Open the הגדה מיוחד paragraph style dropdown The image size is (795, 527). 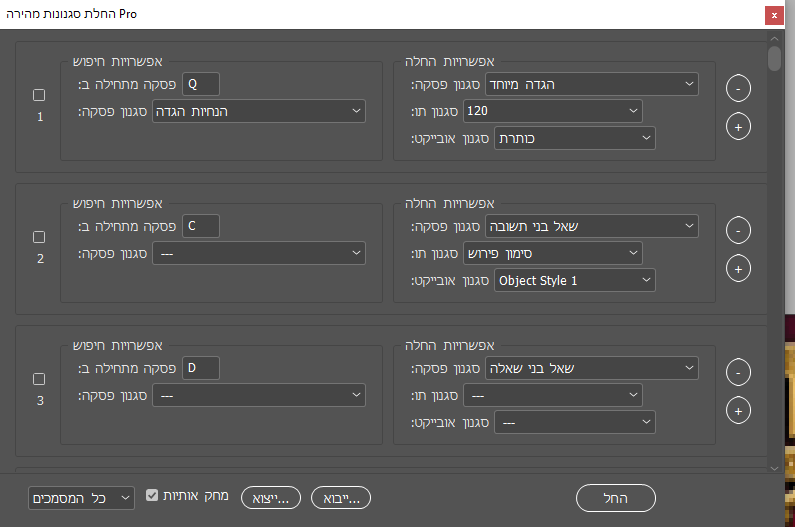coord(592,85)
